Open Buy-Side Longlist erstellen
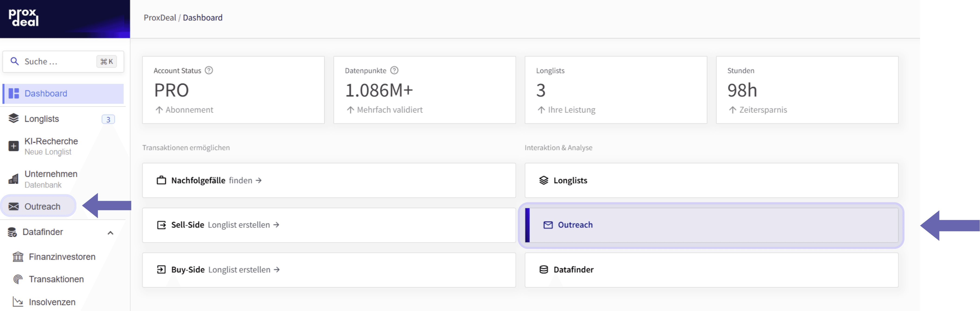This screenshot has height=311, width=980. pos(329,270)
